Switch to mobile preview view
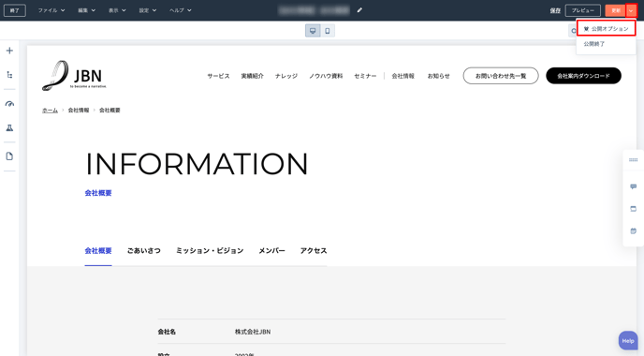This screenshot has width=644, height=356. (328, 31)
